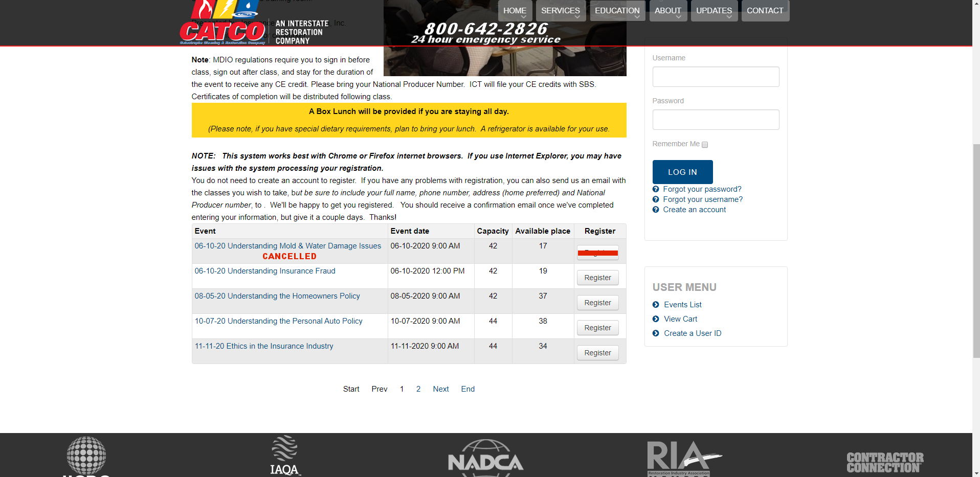The height and width of the screenshot is (477, 980).
Task: Click the CATCO logo in header
Action: [x=222, y=26]
